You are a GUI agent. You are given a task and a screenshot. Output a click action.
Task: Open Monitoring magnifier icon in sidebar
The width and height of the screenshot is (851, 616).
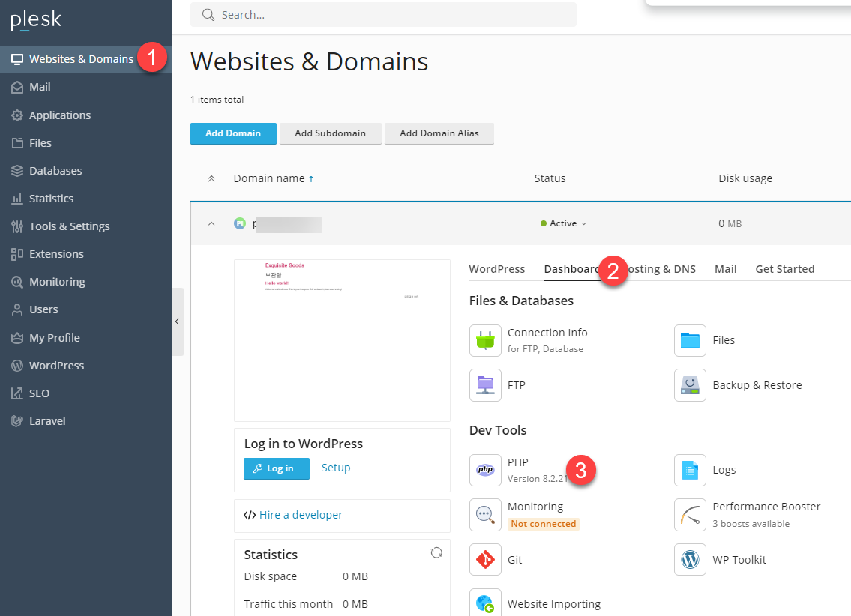17,282
